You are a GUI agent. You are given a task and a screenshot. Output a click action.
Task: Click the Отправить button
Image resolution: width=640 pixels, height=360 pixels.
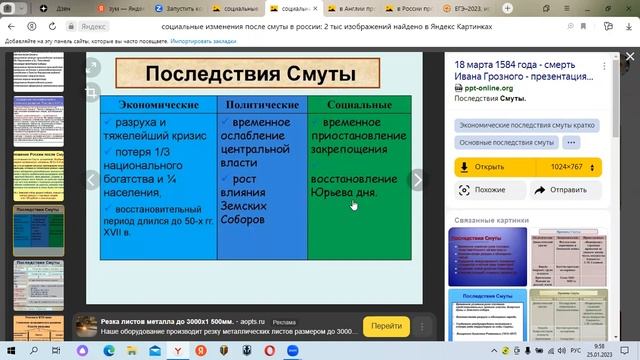coord(565,190)
